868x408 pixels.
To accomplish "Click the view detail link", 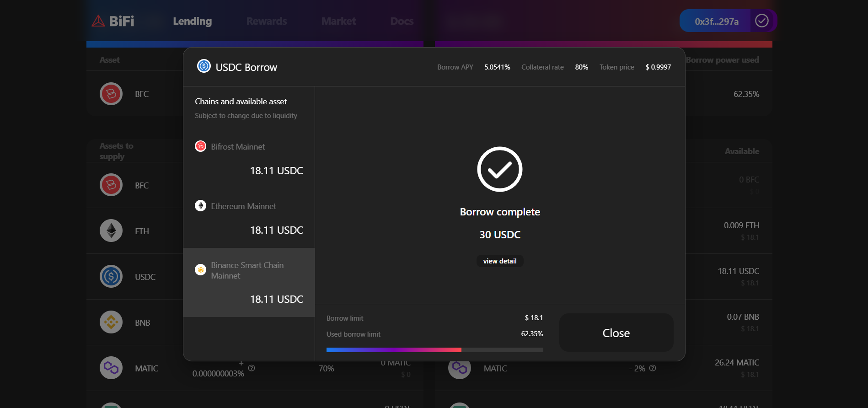I will (x=499, y=261).
